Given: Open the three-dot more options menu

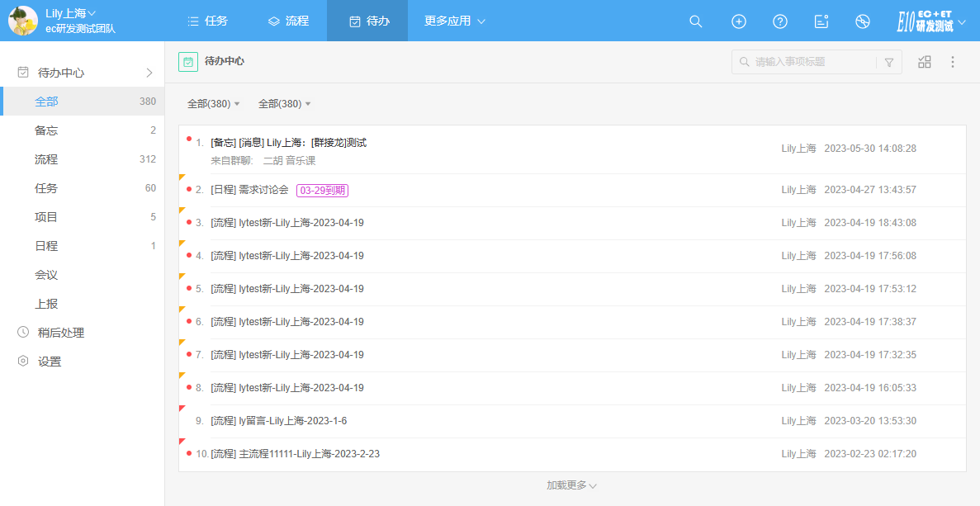Looking at the screenshot, I should point(953,62).
